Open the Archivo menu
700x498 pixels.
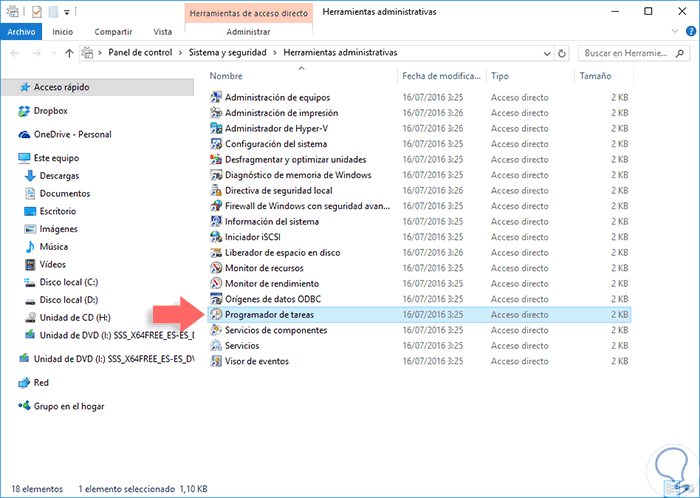point(21,32)
